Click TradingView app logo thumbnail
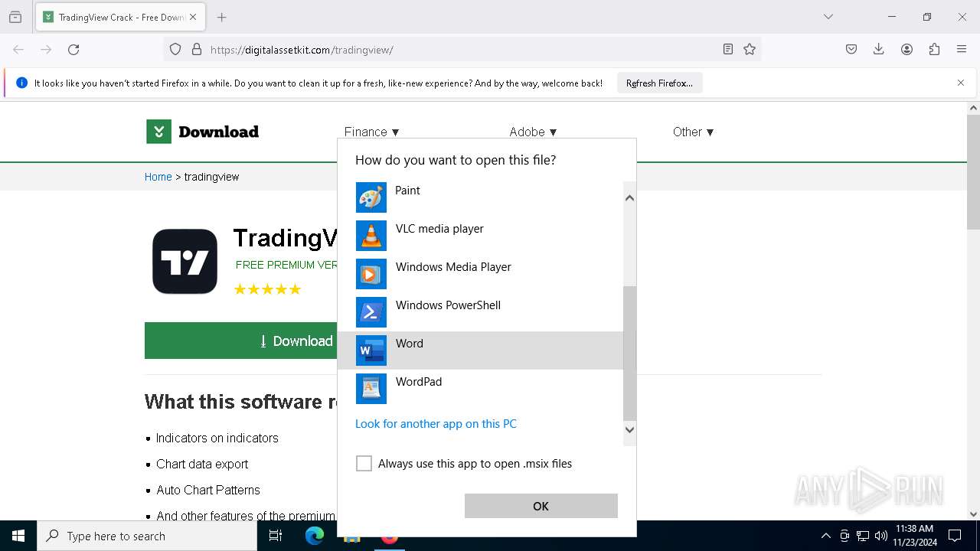 [185, 262]
